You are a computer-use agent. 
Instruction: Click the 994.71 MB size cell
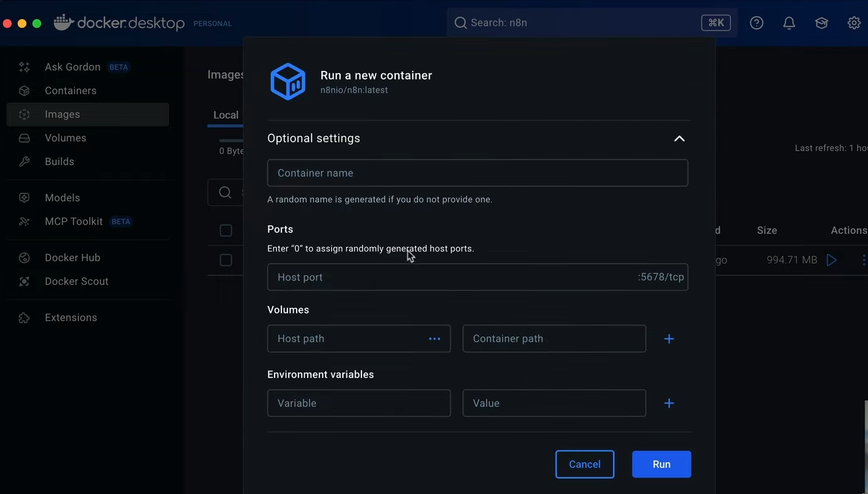[x=792, y=260]
